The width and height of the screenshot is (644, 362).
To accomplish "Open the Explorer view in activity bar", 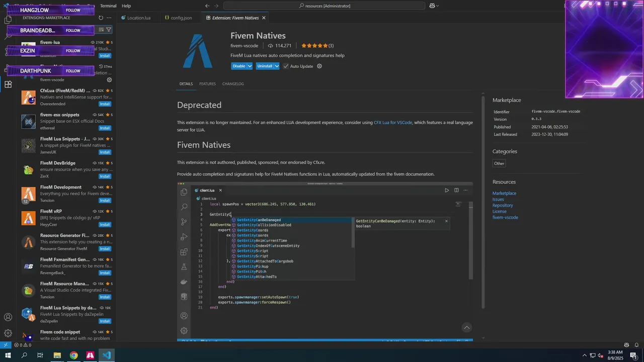I will 8,20.
